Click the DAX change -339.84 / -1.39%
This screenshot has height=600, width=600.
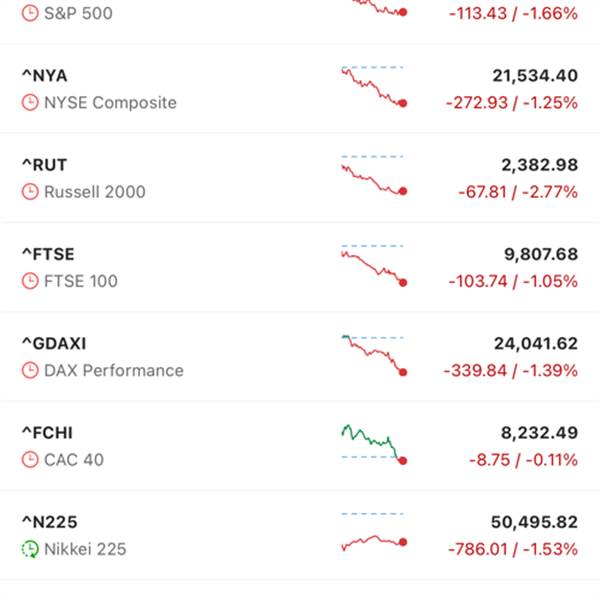coord(510,371)
